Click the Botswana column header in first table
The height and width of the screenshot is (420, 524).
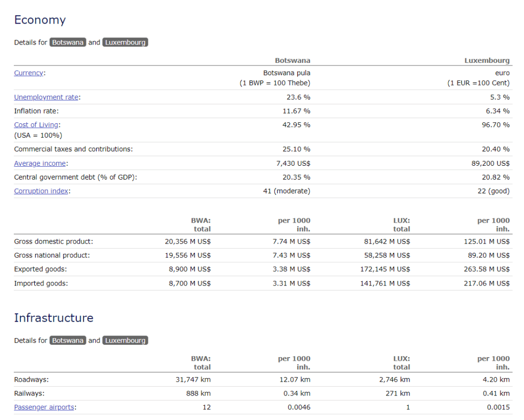(292, 60)
